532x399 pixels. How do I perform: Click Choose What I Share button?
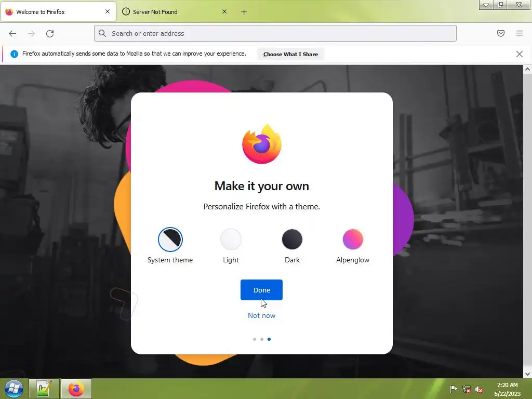tap(290, 54)
